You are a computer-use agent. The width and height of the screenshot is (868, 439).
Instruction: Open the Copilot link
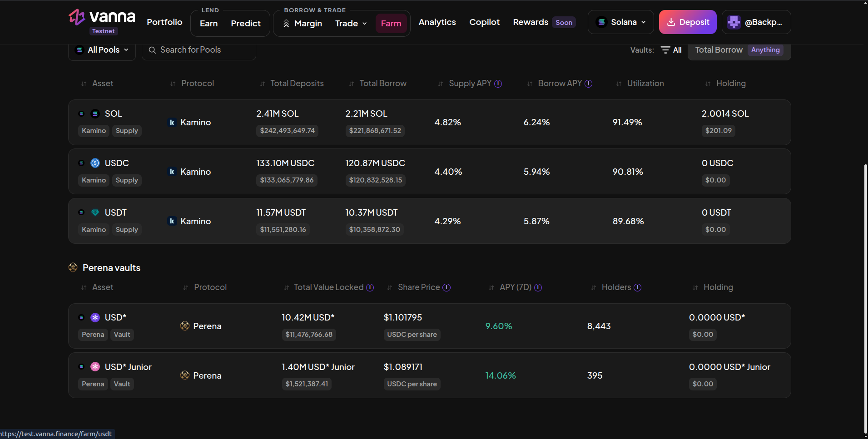pos(484,22)
